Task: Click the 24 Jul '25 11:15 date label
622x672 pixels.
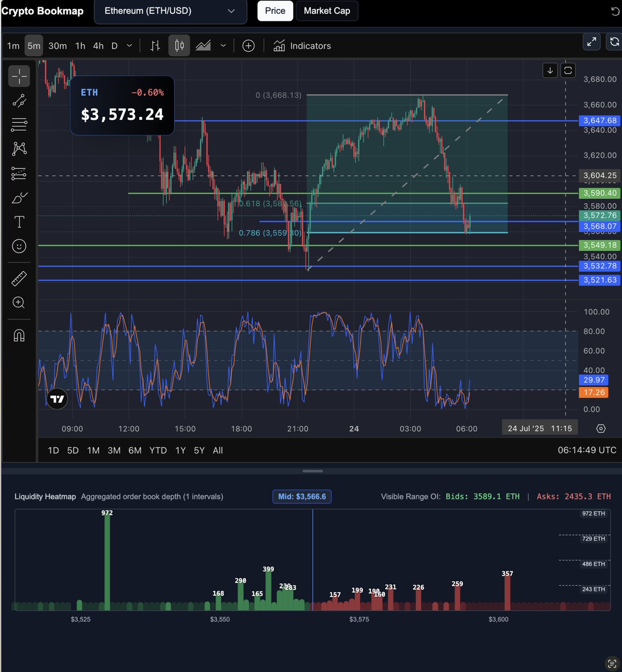Action: tap(540, 428)
